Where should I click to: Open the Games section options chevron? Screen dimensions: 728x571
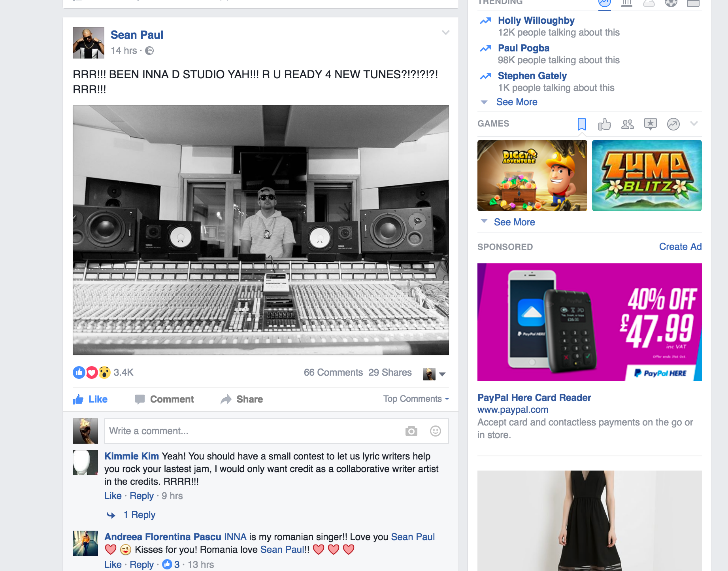[694, 124]
